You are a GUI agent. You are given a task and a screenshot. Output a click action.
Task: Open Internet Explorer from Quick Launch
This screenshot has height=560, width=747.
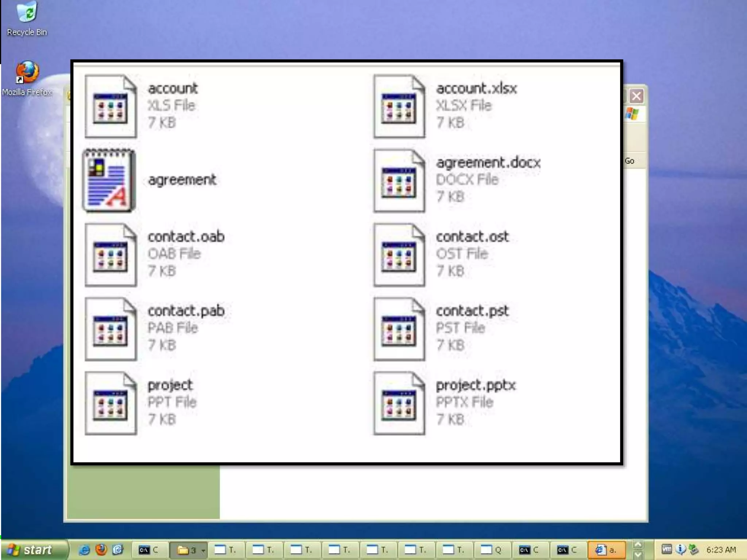85,550
